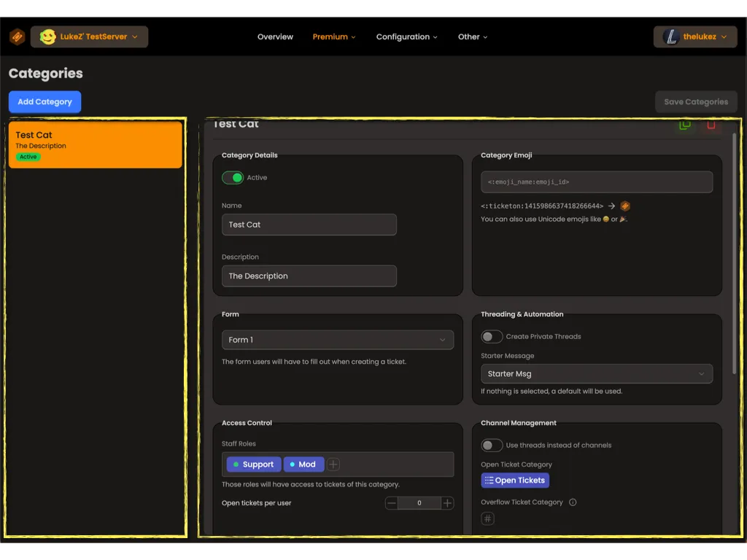This screenshot has height=560, width=747.
Task: Enable Create Private Threads
Action: click(x=492, y=336)
